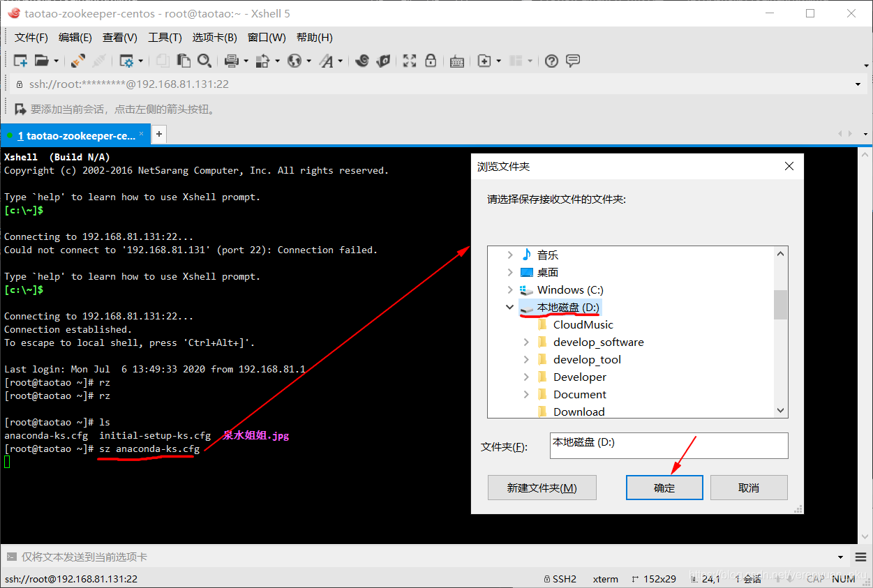Click the Help question mark icon
The height and width of the screenshot is (588, 873).
(551, 61)
